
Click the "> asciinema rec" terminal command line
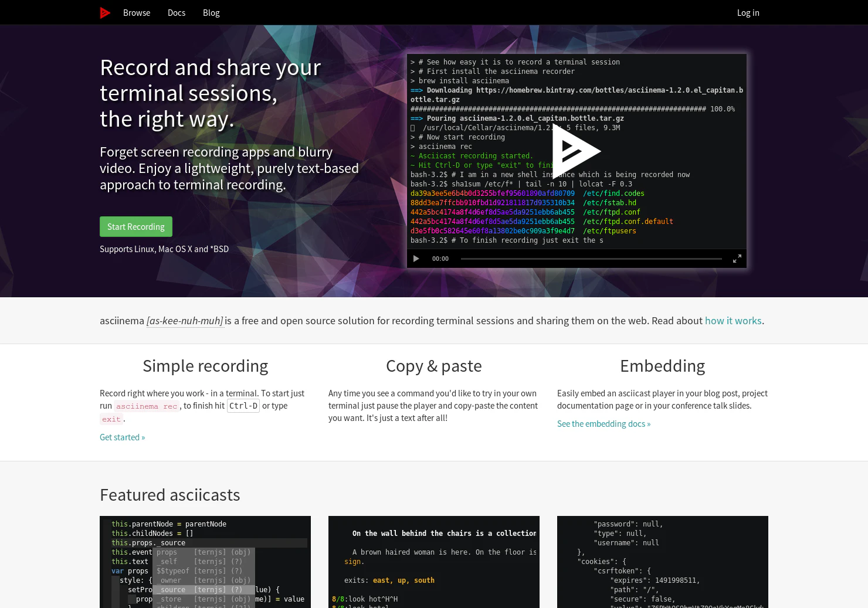point(441,147)
